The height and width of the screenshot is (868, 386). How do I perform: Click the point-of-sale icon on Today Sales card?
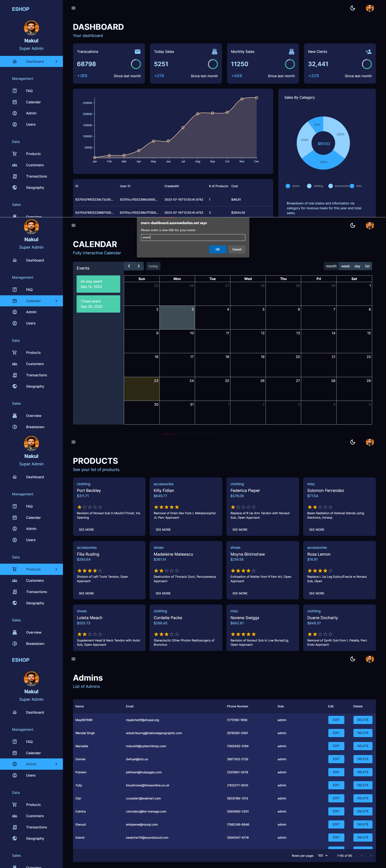point(214,51)
